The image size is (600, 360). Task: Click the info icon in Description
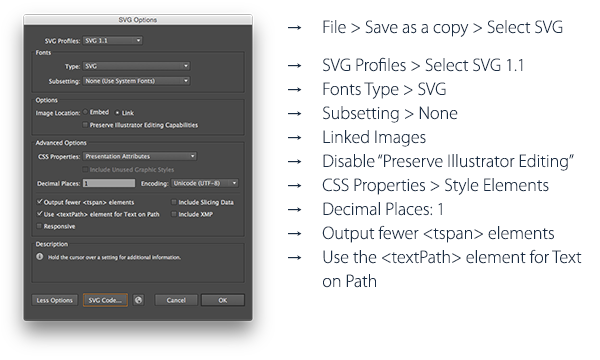pos(40,257)
